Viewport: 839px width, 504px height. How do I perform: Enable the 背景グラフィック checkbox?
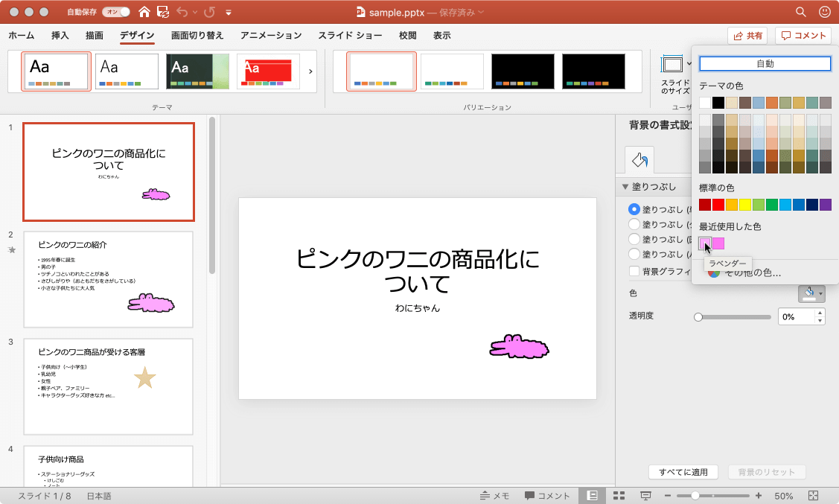(634, 272)
